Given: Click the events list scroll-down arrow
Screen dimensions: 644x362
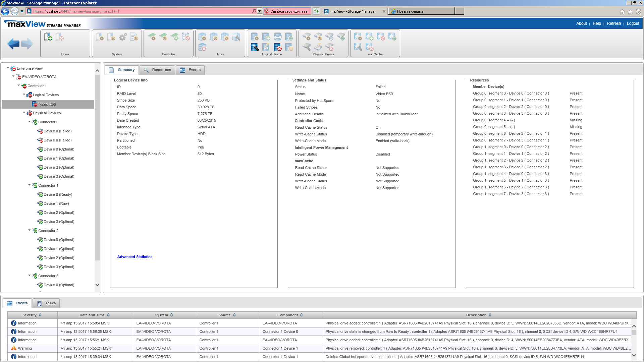Looking at the screenshot, I should coord(634,355).
